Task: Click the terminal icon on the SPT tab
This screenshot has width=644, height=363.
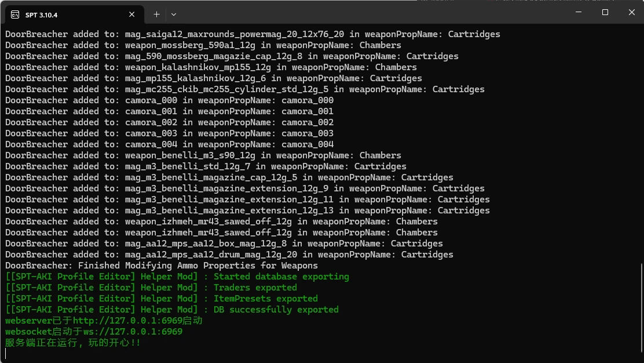Action: point(15,14)
